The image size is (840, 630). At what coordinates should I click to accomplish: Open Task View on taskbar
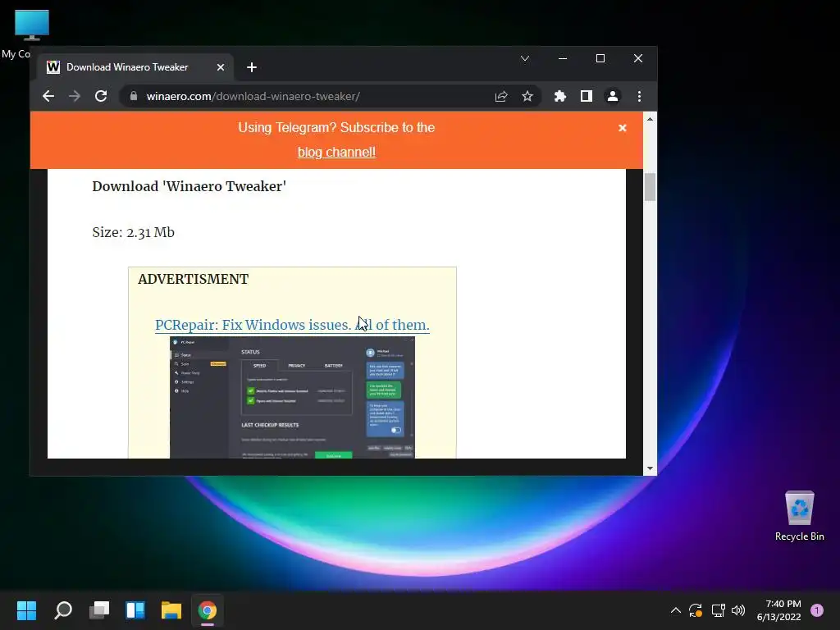(x=99, y=610)
